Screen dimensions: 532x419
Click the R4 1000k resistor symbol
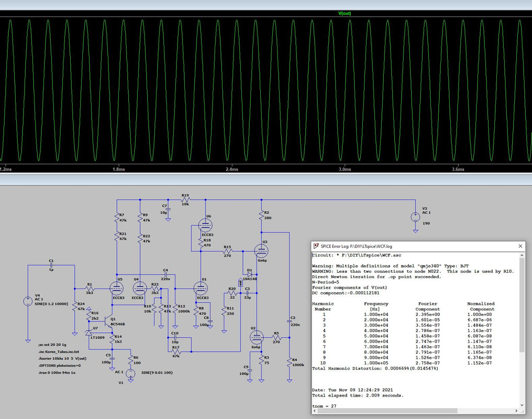pyautogui.click(x=289, y=362)
